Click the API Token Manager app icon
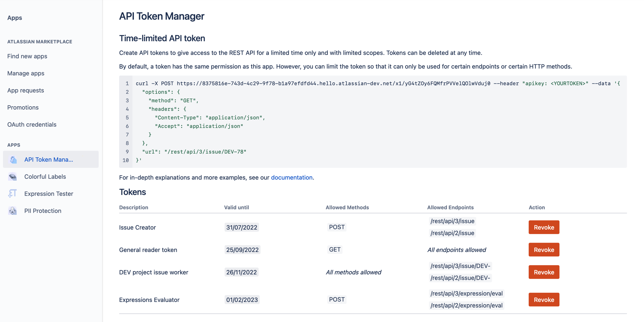Image resolution: width=644 pixels, height=322 pixels. (x=13, y=160)
